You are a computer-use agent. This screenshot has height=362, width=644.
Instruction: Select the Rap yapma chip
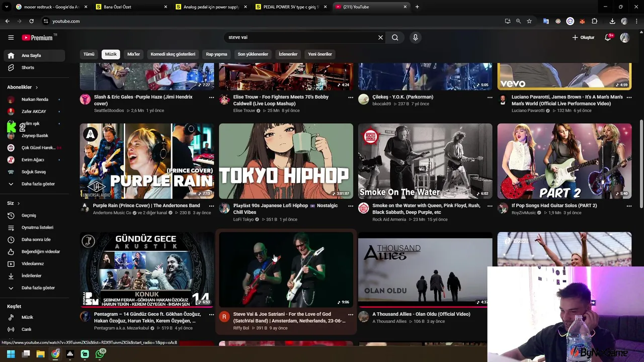[x=216, y=54]
